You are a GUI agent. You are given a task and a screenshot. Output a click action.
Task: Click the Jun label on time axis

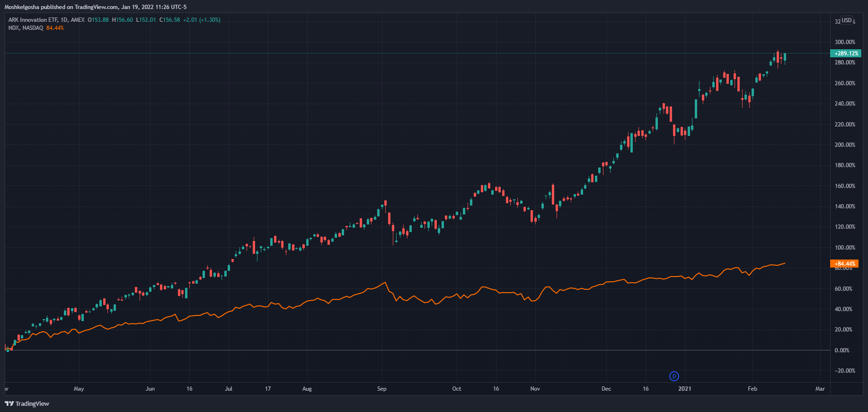[x=150, y=389]
